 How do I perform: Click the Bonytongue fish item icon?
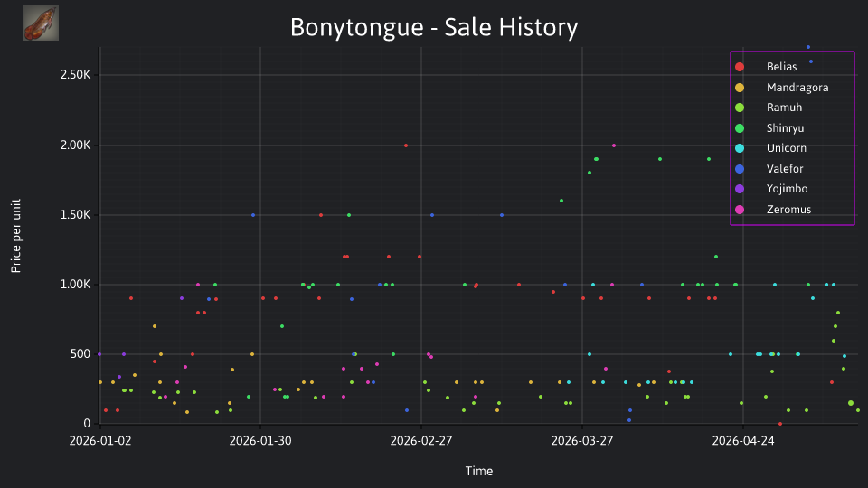pyautogui.click(x=41, y=23)
